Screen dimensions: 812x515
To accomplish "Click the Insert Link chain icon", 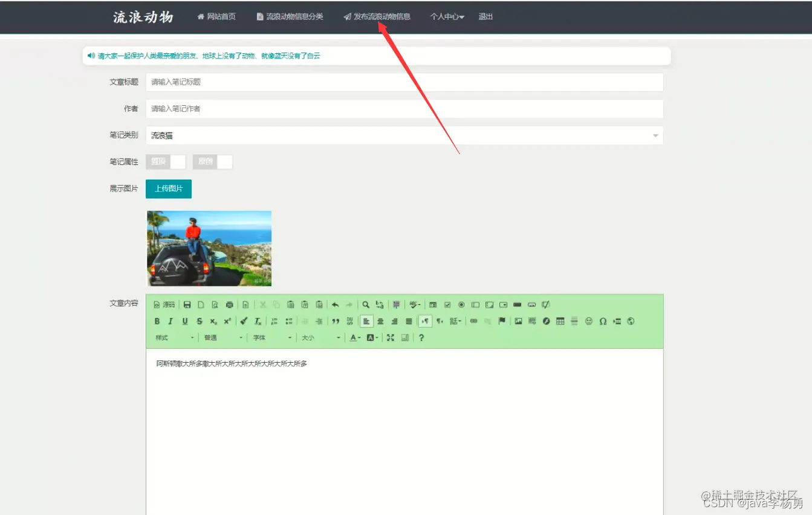I will click(474, 321).
